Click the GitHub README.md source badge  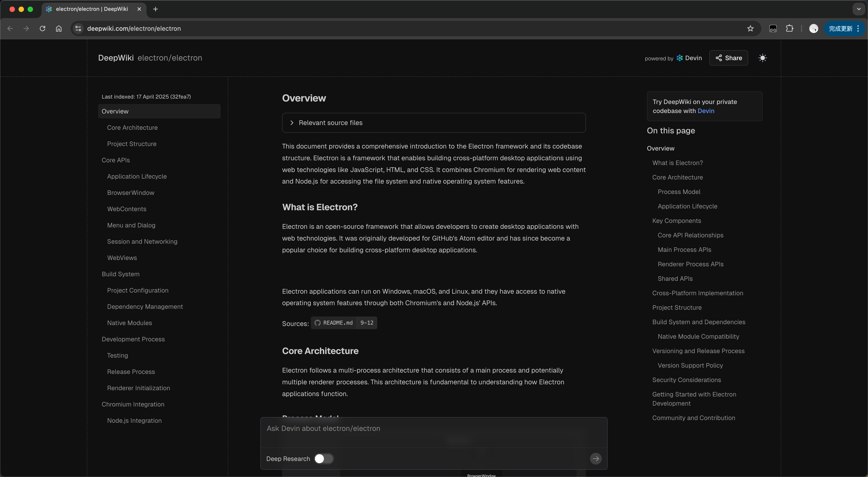pyautogui.click(x=334, y=323)
